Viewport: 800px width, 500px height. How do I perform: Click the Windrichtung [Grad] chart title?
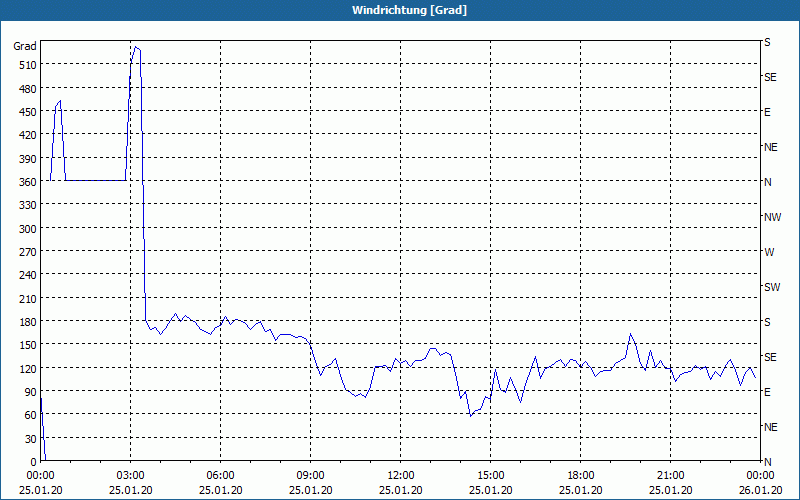(x=409, y=10)
